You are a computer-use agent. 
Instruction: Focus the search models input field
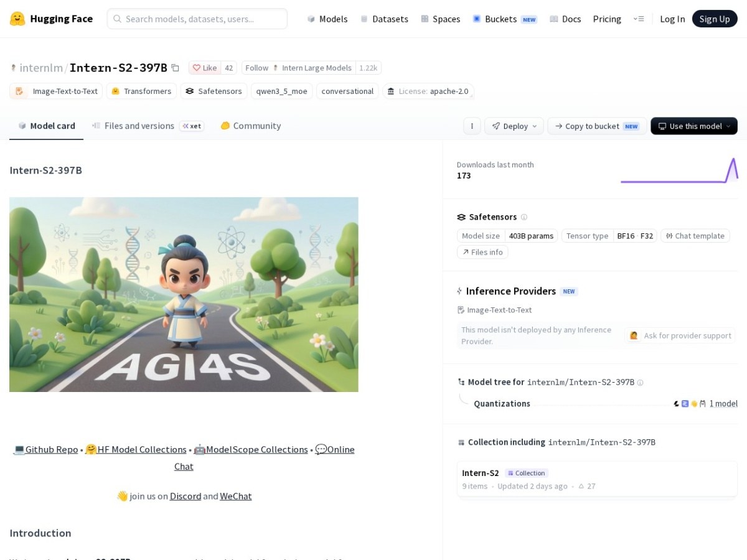pyautogui.click(x=197, y=19)
